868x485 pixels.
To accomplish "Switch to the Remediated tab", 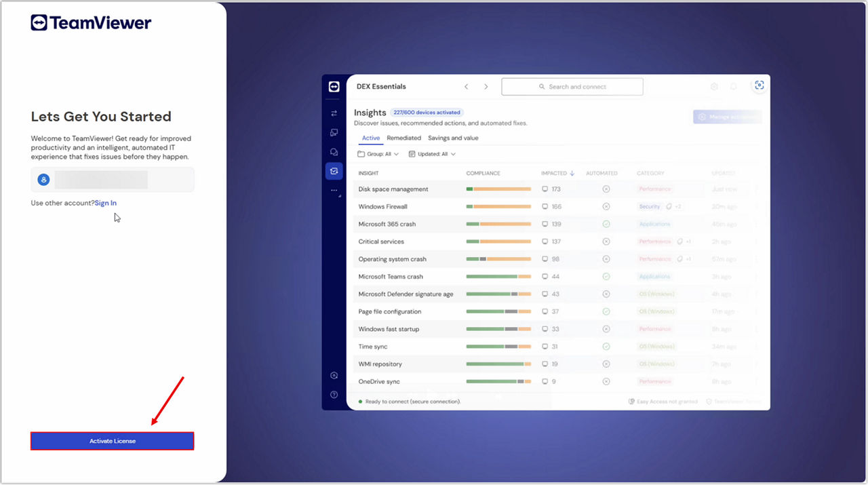I will 403,138.
